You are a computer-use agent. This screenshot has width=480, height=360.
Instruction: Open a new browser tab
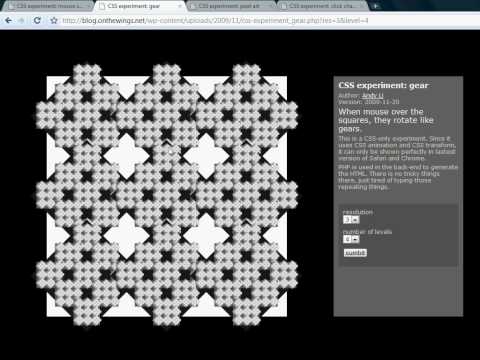[x=376, y=6]
